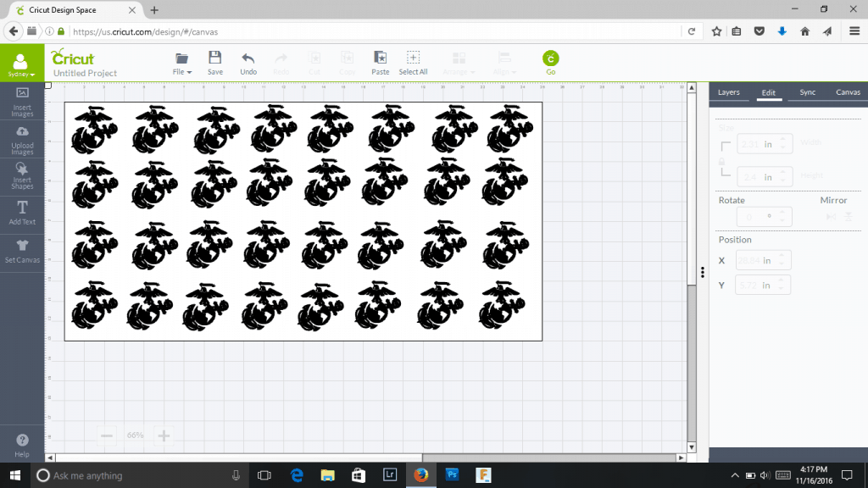
Task: Collapse the right panel using the dotted handle
Action: tap(702, 272)
